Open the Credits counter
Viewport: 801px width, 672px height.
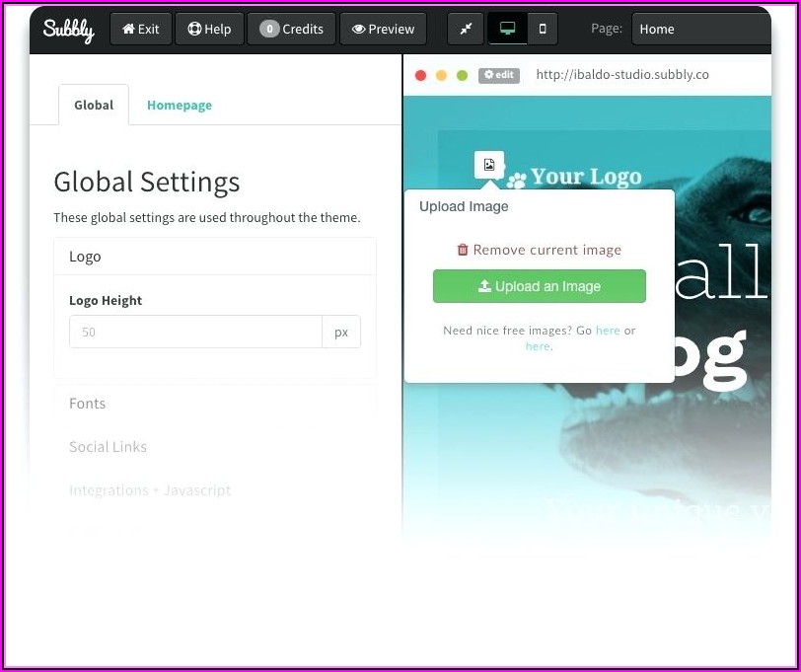291,30
